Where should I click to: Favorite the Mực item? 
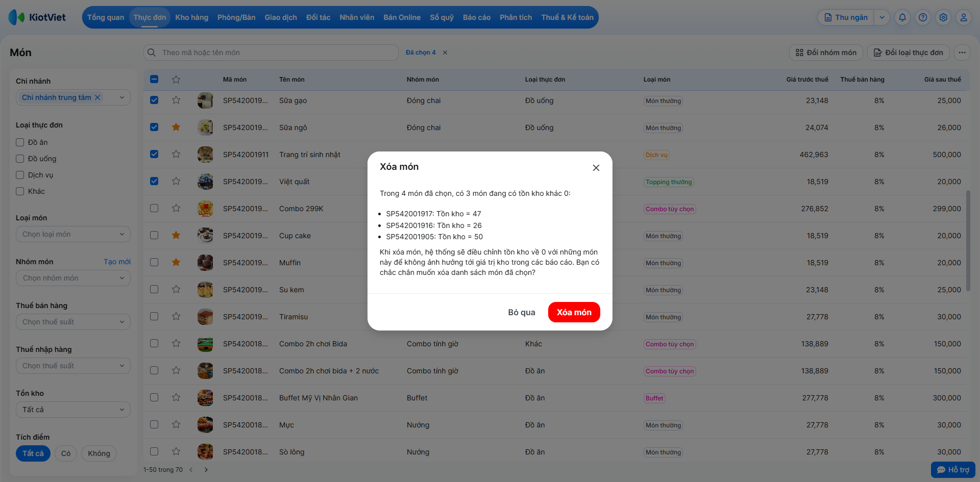176,424
